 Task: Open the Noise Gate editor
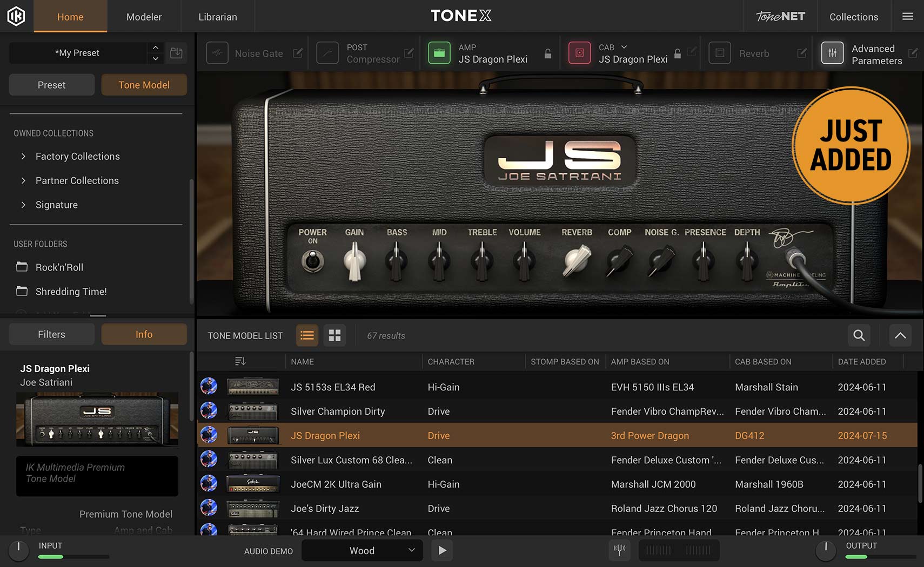tap(298, 53)
